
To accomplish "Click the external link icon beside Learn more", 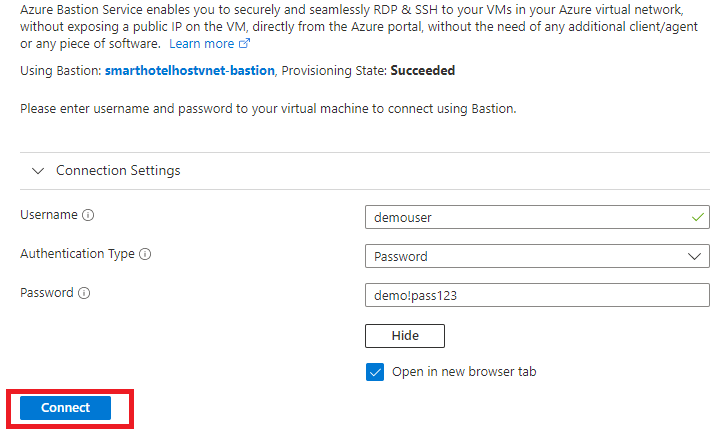I will pos(244,44).
